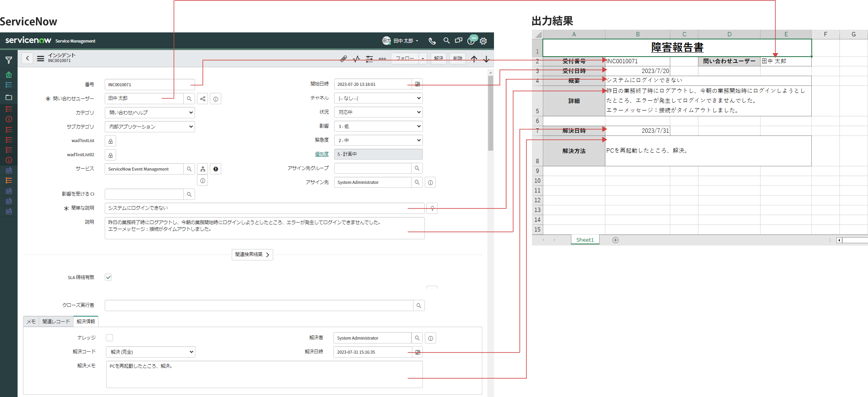
Task: Click lookup magnifier for クローズ実行者 field
Action: (419, 306)
